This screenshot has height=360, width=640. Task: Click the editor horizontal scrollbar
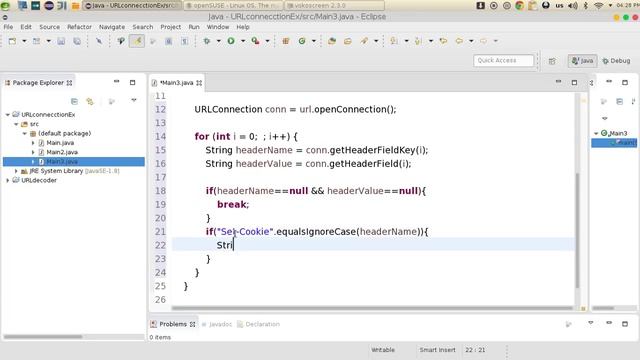(372, 308)
